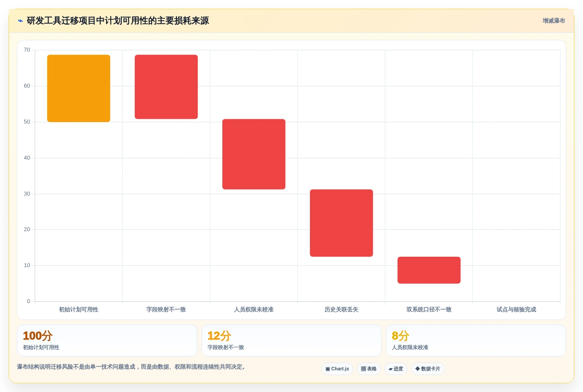Viewport: 583px width, 392px height.
Task: Click x-axis label 人员权限未校准
Action: pyautogui.click(x=254, y=310)
